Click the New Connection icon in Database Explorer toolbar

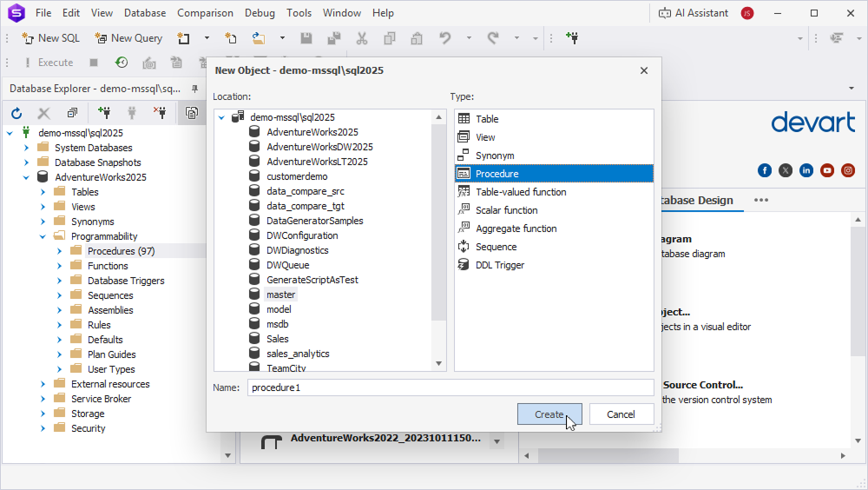click(x=104, y=113)
